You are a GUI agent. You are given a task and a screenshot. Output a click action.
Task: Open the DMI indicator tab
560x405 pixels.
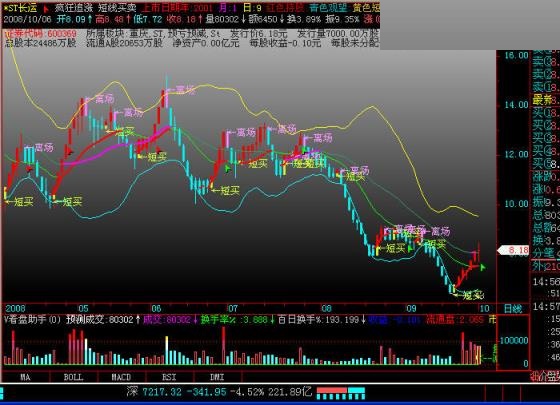pyautogui.click(x=217, y=377)
